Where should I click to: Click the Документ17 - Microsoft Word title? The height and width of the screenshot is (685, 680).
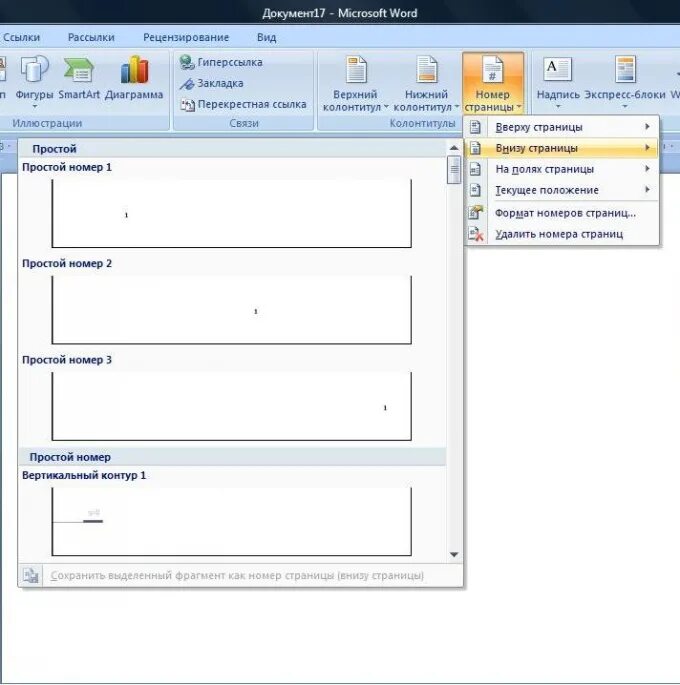[340, 13]
